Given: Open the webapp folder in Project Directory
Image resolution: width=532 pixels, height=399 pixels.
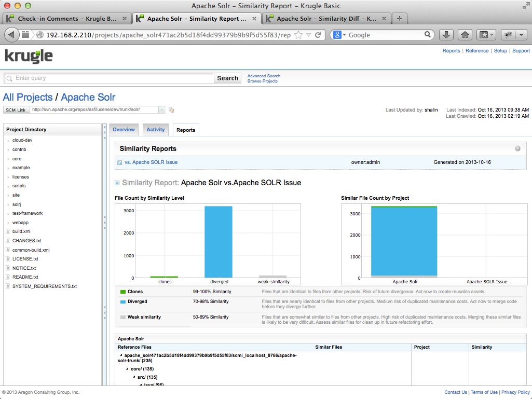Looking at the screenshot, I should click(20, 223).
